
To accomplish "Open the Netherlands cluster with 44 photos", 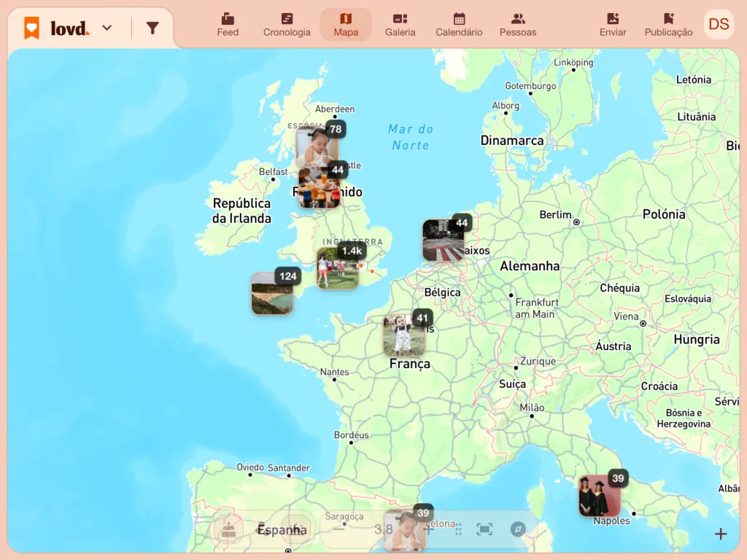I will tap(443, 241).
